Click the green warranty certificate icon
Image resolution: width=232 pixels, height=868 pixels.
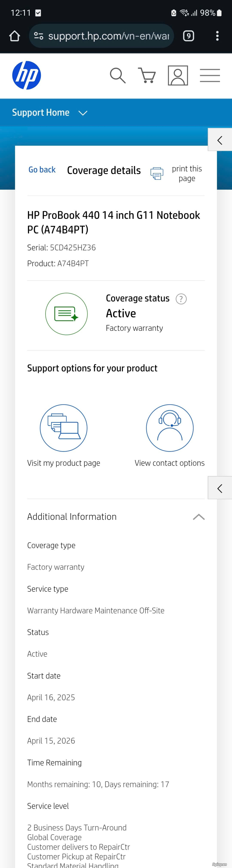66,314
